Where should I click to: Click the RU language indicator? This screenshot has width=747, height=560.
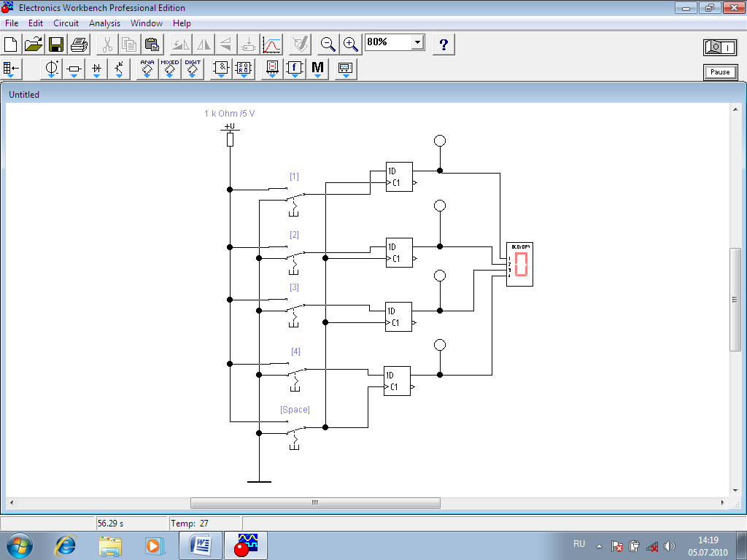[x=578, y=544]
